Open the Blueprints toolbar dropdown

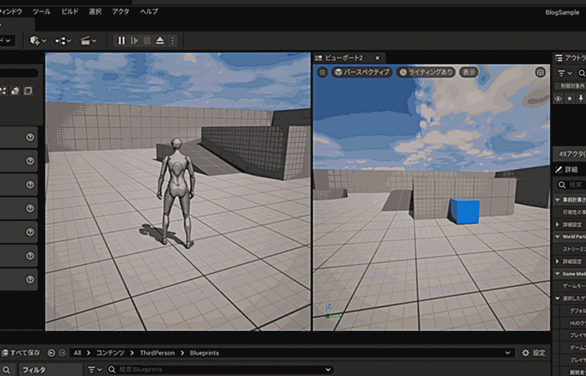[x=63, y=41]
